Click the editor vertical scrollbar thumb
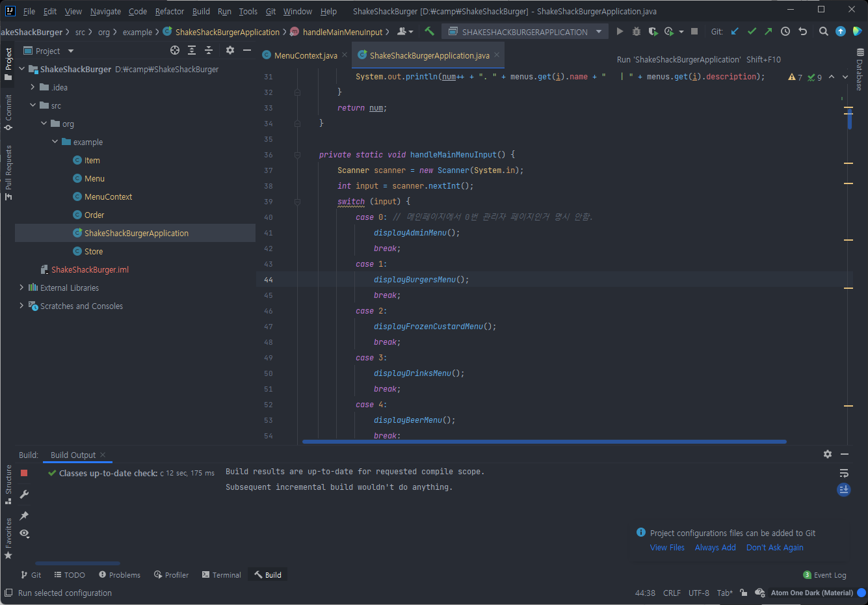Image resolution: width=868 pixels, height=605 pixels. pyautogui.click(x=849, y=119)
